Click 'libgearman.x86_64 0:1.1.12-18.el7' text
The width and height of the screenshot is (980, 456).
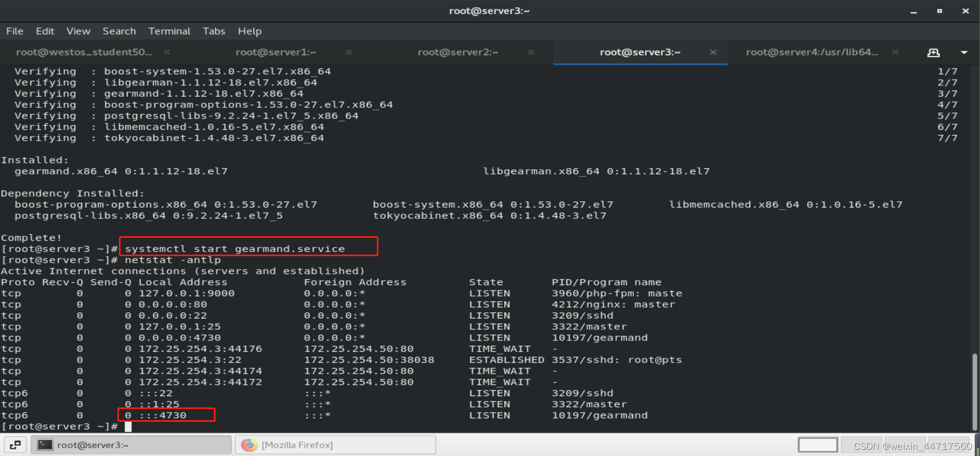596,171
